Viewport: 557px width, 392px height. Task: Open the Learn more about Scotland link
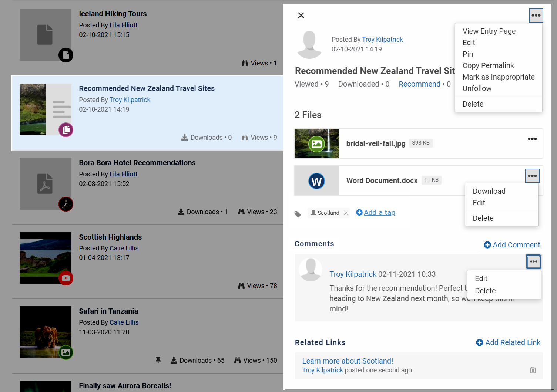(348, 361)
